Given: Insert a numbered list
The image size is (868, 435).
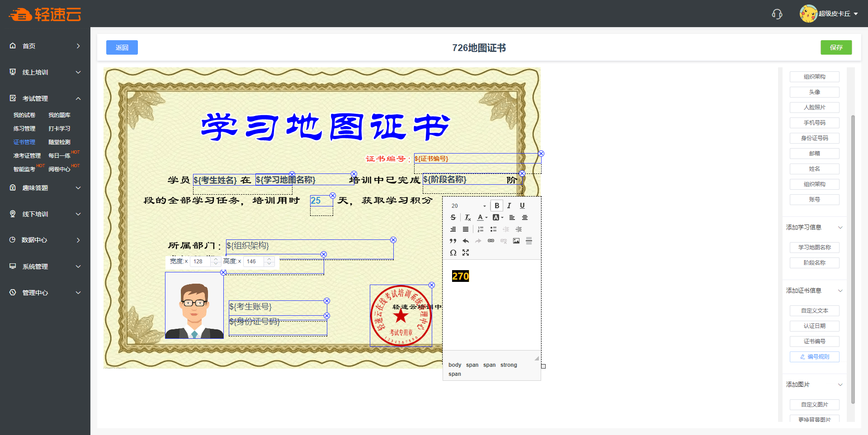Looking at the screenshot, I should (x=481, y=229).
